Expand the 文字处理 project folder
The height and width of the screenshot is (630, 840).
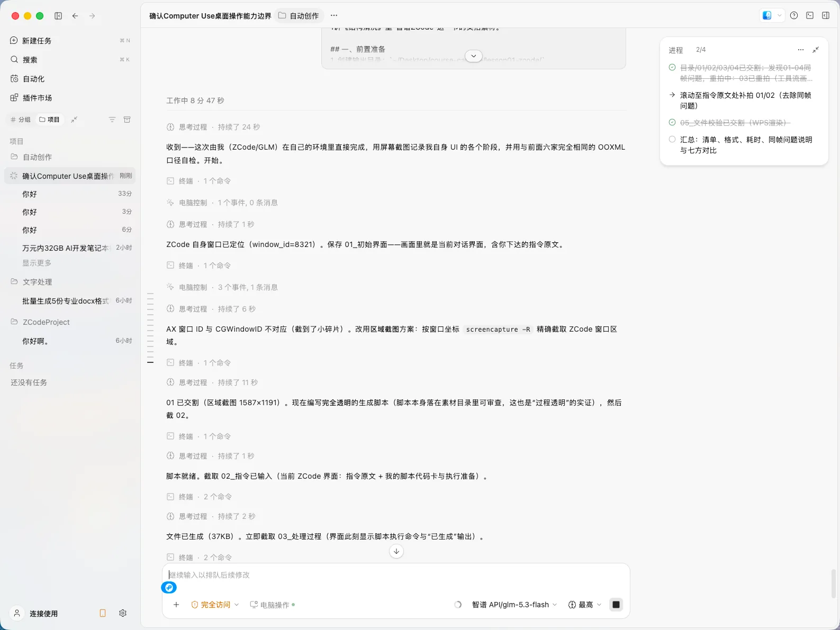[x=70, y=282]
